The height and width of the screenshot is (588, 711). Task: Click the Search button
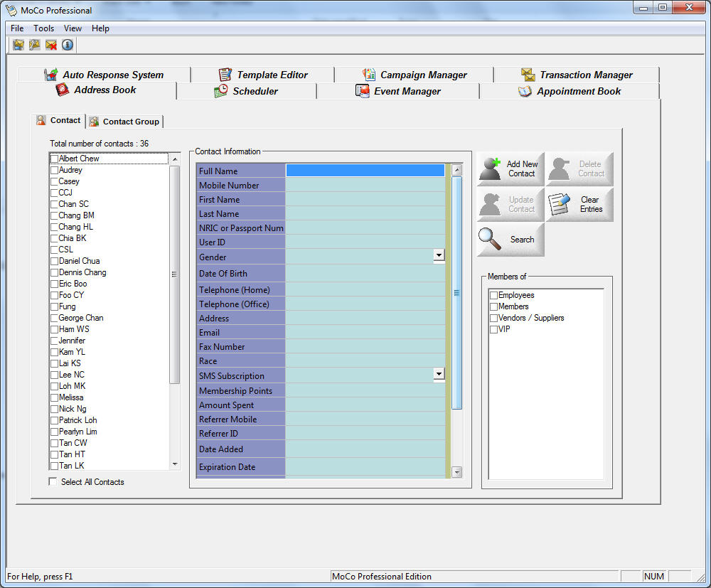pyautogui.click(x=510, y=240)
